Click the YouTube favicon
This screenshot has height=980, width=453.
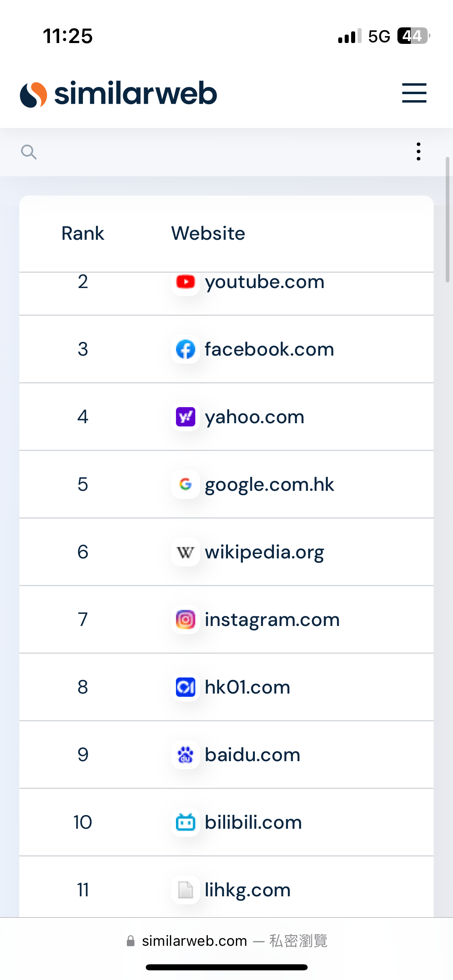pyautogui.click(x=186, y=282)
